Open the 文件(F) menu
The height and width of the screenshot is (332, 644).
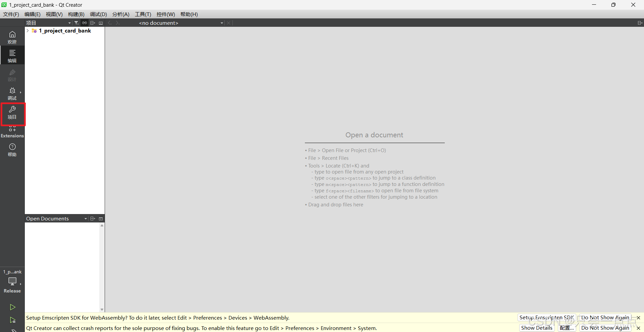(x=11, y=14)
